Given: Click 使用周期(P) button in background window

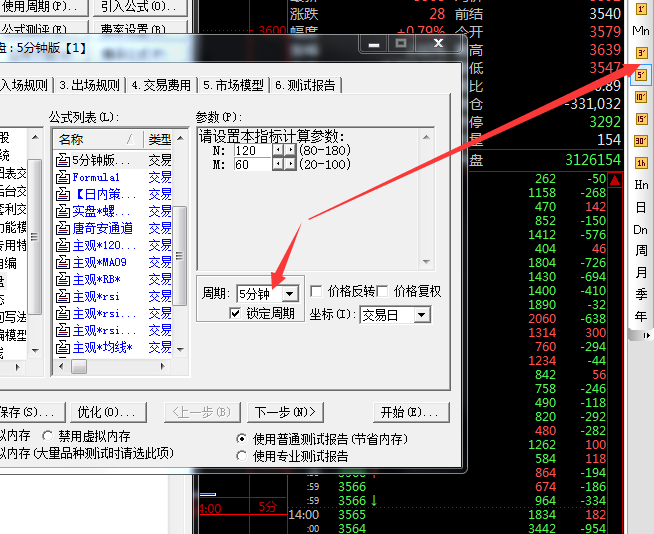Looking at the screenshot, I should click(x=42, y=7).
